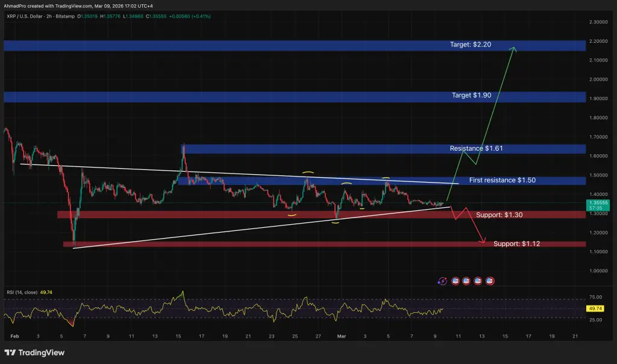Click the Feb label on the date axis
This screenshot has height=364, width=617.
click(x=14, y=336)
